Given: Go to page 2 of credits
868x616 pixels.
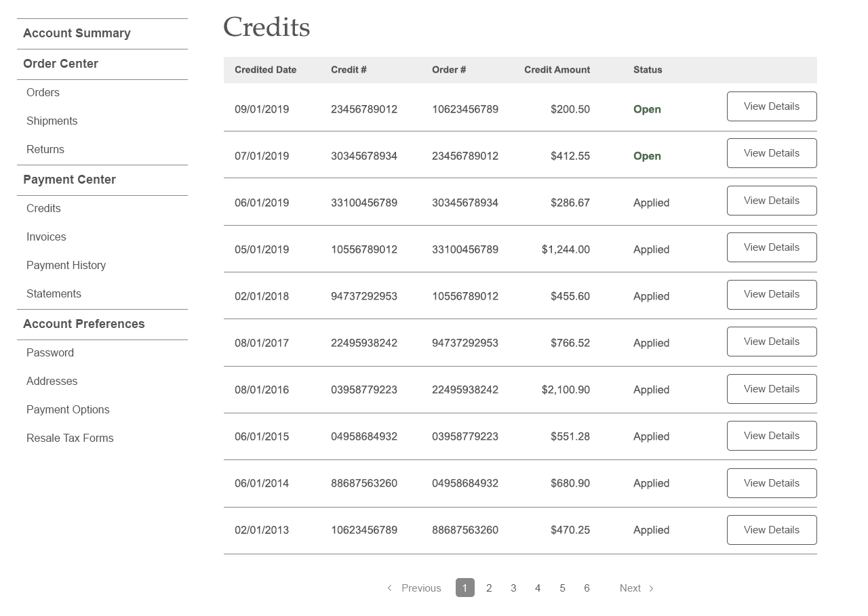Looking at the screenshot, I should point(489,588).
